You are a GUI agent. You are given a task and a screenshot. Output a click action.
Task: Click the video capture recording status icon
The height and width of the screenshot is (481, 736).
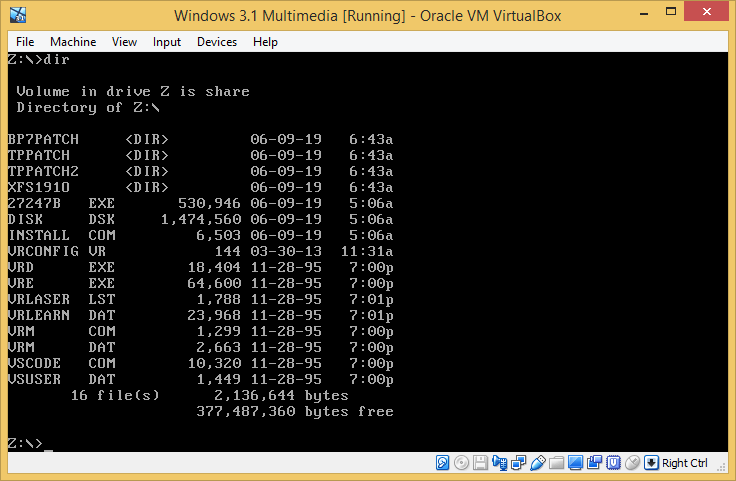click(594, 463)
